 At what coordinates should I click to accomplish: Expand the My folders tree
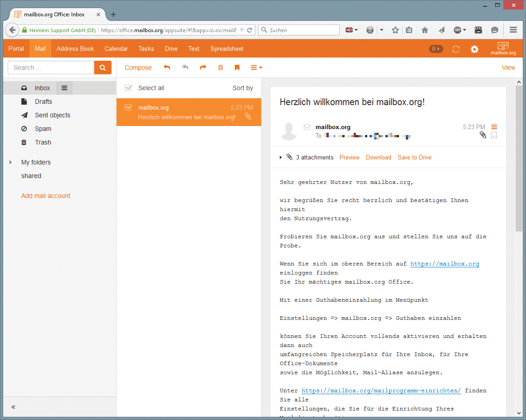(x=10, y=162)
